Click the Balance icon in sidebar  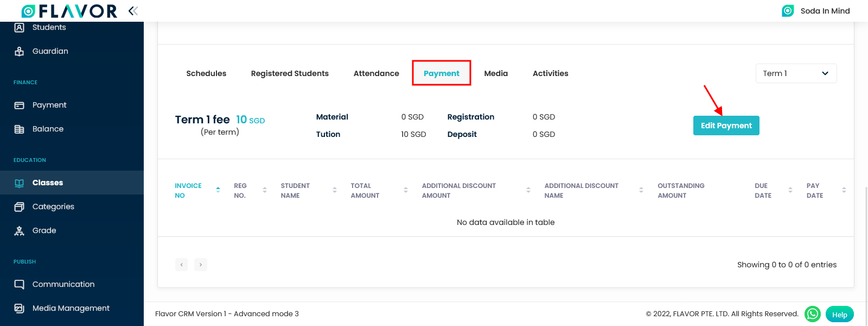pyautogui.click(x=20, y=129)
